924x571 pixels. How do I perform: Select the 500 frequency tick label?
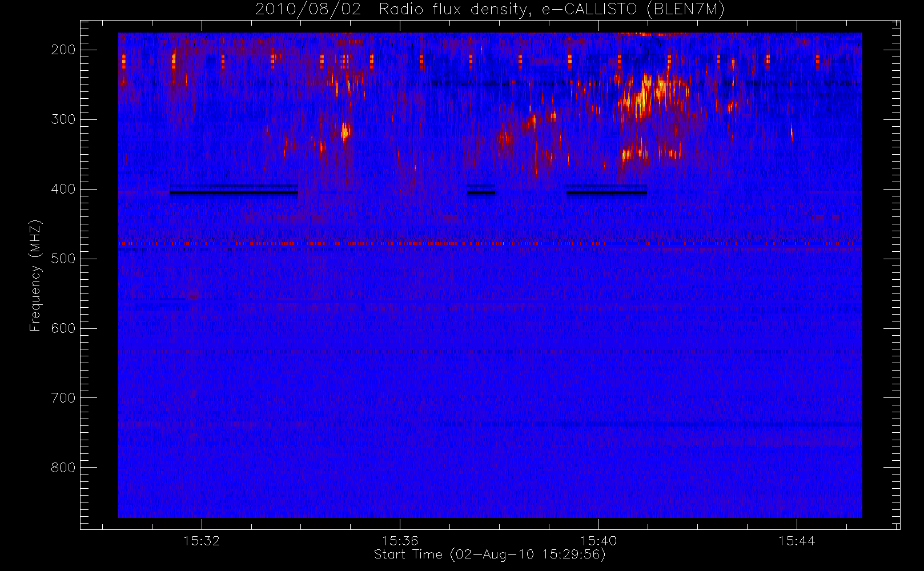[63, 259]
